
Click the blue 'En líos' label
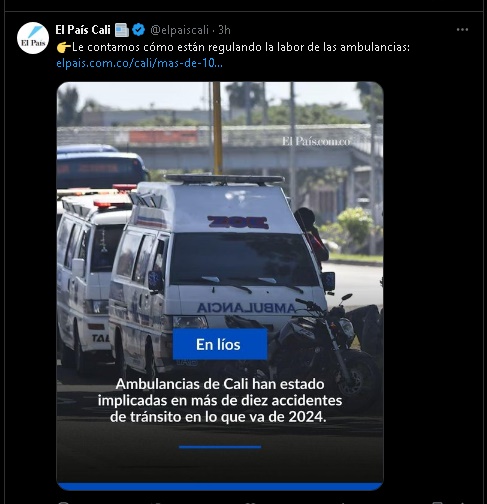pos(220,344)
